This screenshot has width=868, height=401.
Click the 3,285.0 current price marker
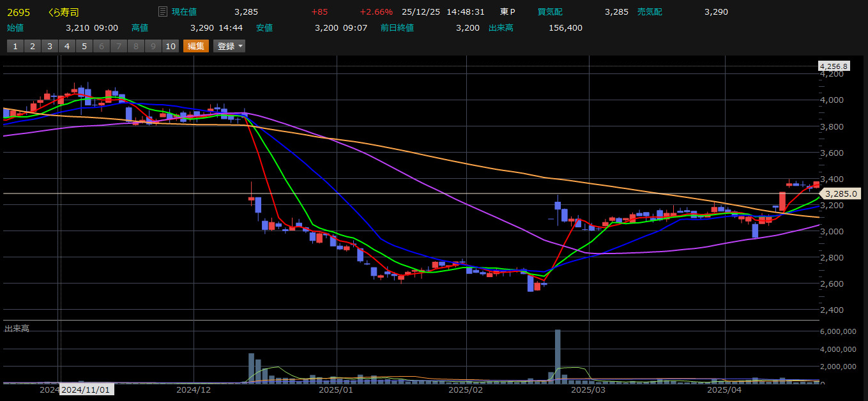click(x=840, y=193)
